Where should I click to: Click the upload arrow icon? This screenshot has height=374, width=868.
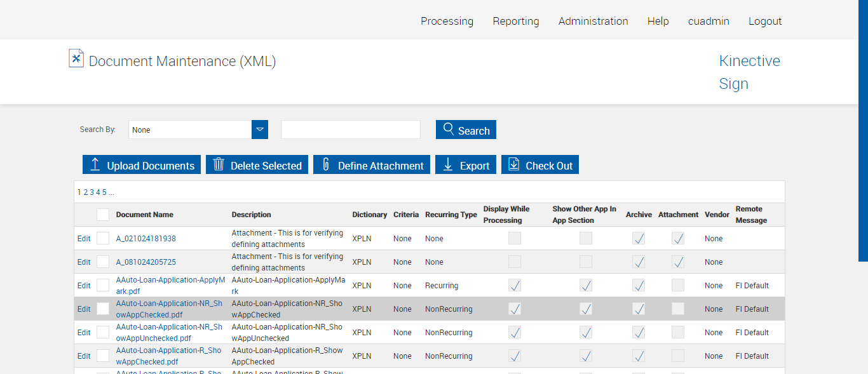coord(95,164)
